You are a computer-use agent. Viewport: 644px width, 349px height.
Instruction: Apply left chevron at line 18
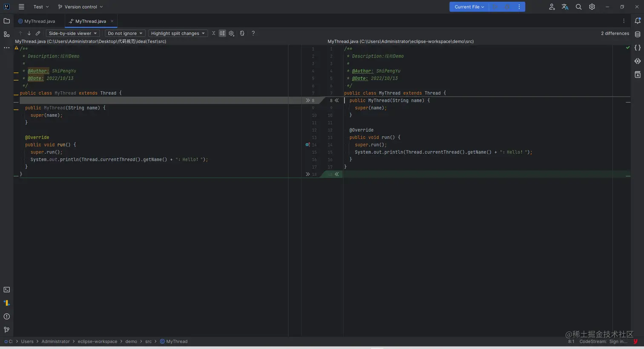pyautogui.click(x=308, y=174)
